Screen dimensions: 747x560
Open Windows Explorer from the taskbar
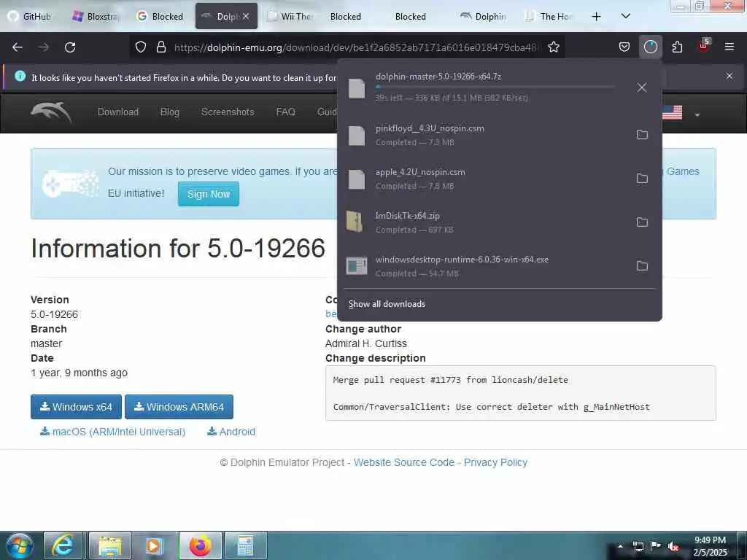(110, 545)
